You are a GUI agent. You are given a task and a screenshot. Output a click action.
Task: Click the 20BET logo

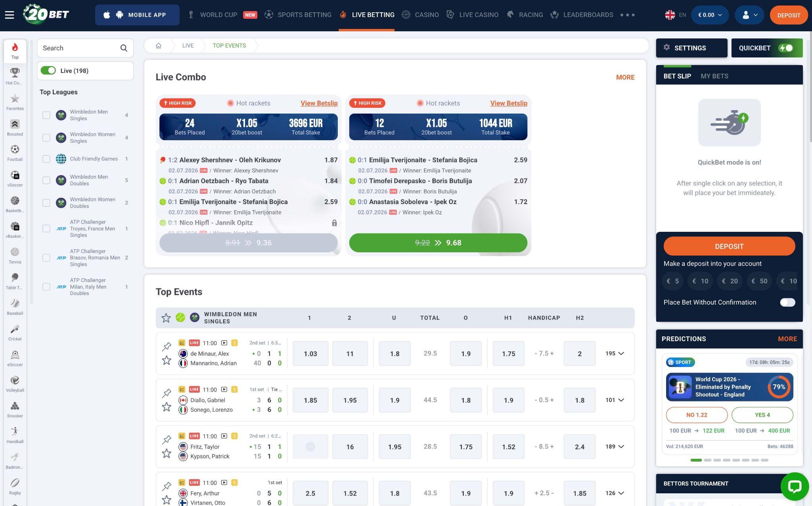point(46,14)
